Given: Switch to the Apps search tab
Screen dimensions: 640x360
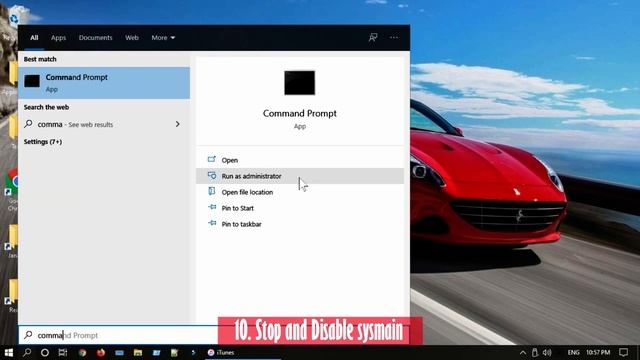Looking at the screenshot, I should (58, 38).
